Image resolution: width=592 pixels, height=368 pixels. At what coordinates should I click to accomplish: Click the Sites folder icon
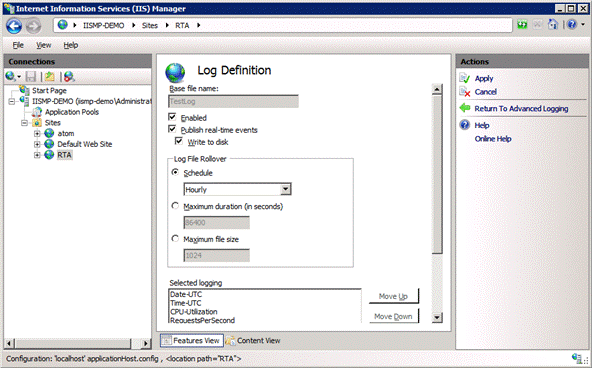[37, 123]
